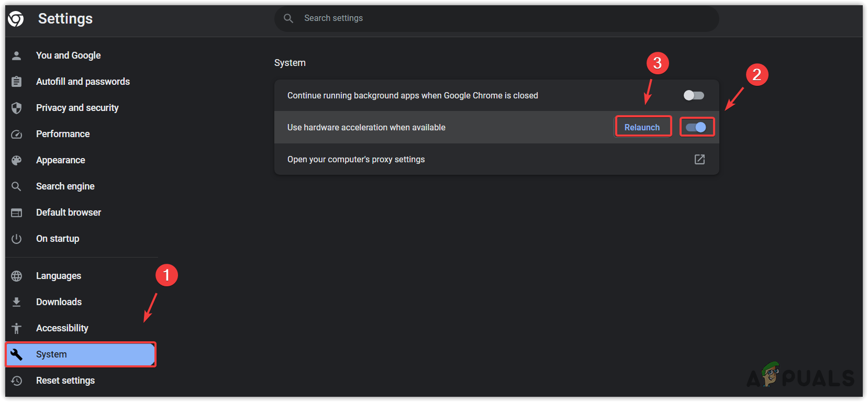Click the person icon for You and Google

pos(17,55)
